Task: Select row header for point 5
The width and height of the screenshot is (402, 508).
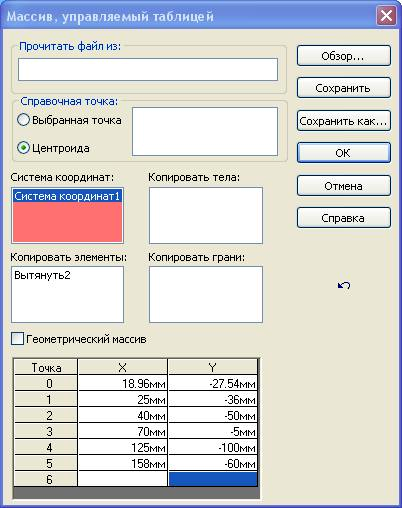Action: [46, 463]
